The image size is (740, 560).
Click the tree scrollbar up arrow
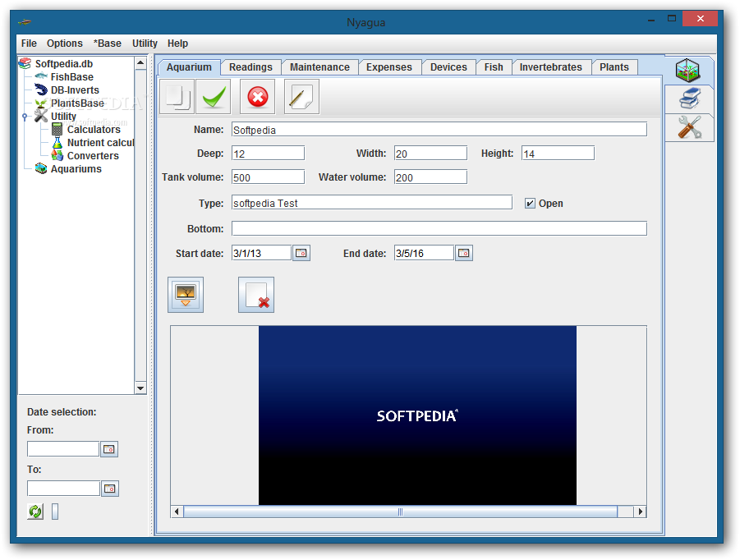tap(140, 63)
